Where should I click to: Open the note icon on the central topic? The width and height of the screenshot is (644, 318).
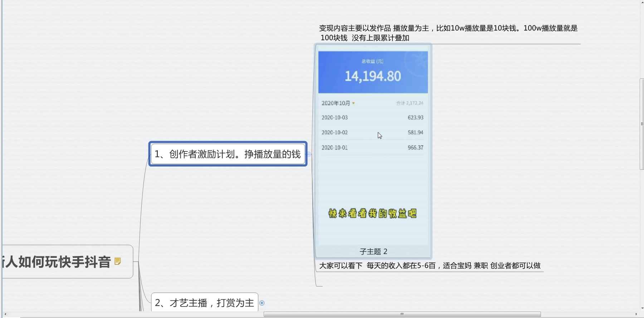[117, 261]
